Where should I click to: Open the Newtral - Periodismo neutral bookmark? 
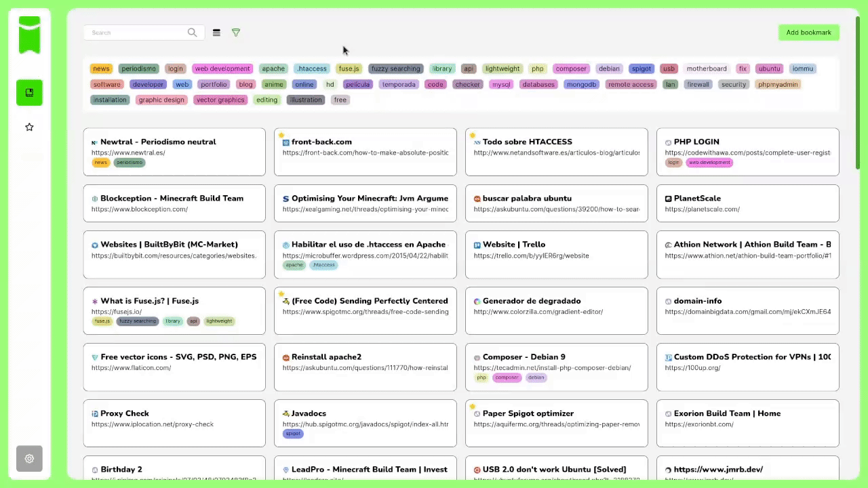click(x=158, y=142)
